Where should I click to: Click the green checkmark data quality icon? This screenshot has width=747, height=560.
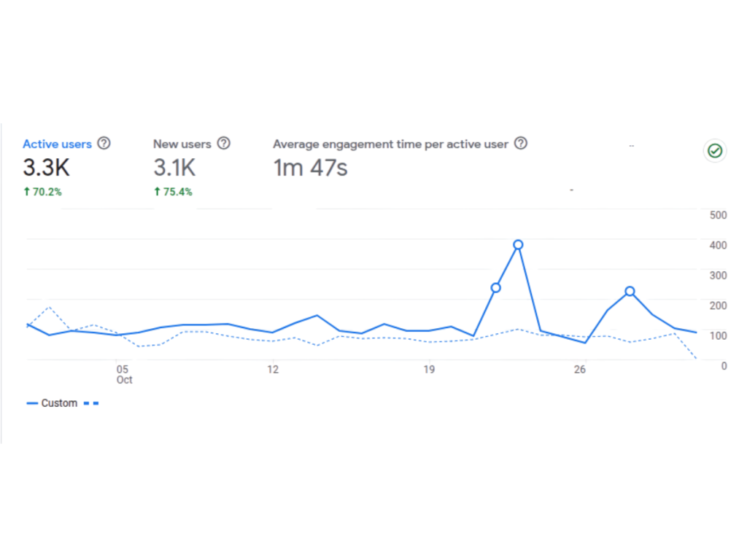(x=715, y=151)
